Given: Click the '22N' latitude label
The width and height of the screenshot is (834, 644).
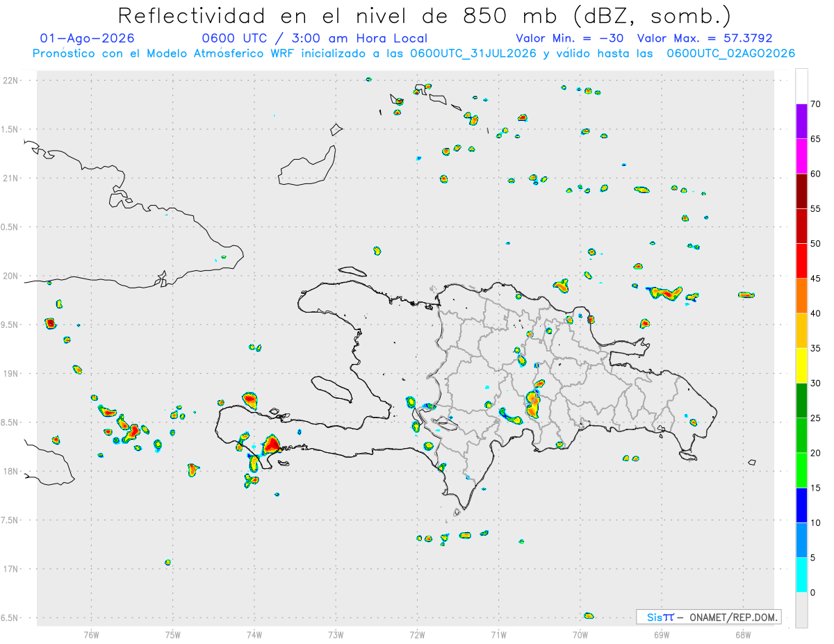Looking at the screenshot, I should tap(10, 81).
